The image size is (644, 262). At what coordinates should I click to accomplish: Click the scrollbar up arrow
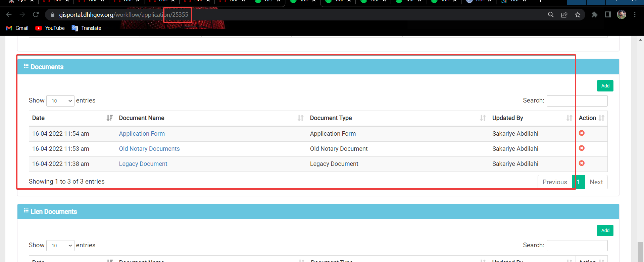pyautogui.click(x=641, y=40)
